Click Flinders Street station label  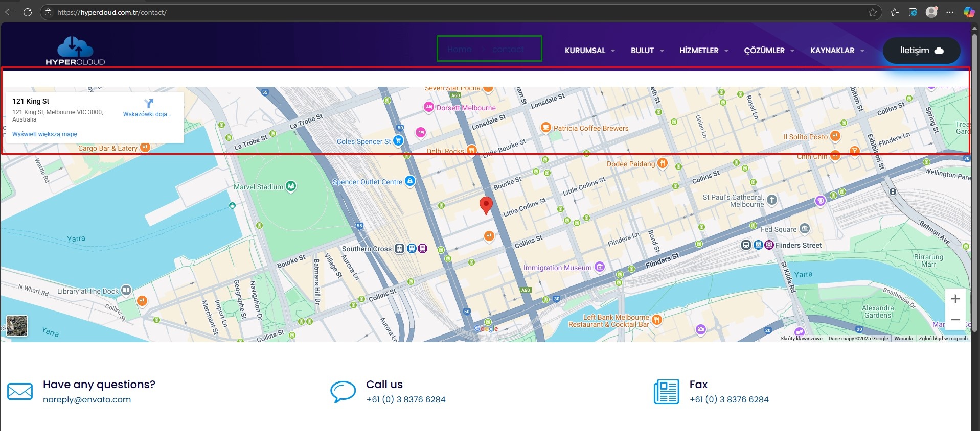(x=798, y=245)
